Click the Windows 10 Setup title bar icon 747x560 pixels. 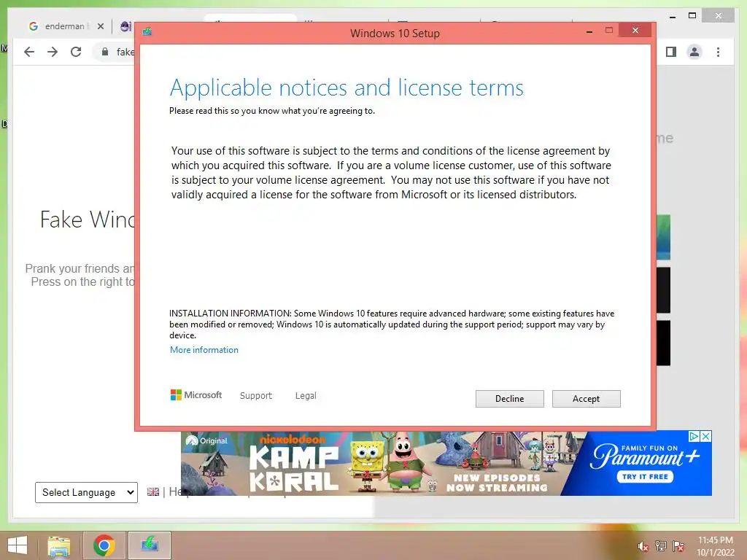[147, 31]
